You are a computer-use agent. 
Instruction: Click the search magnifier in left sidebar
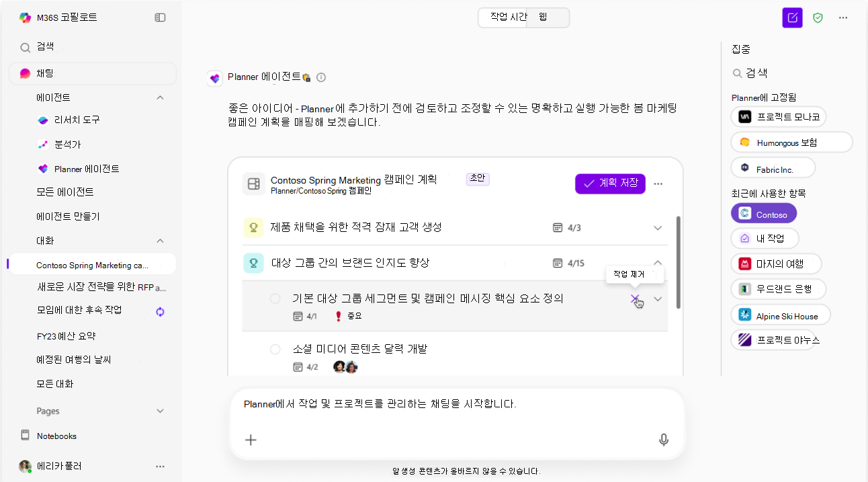click(x=25, y=48)
